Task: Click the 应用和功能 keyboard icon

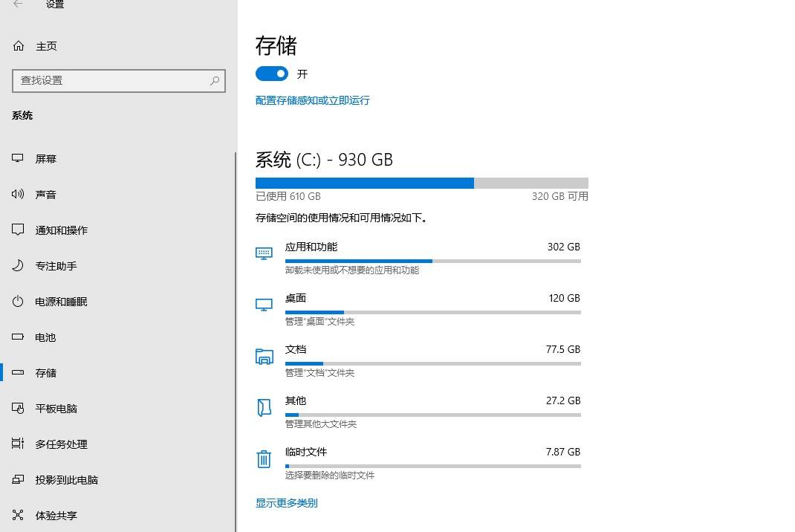Action: (x=264, y=253)
